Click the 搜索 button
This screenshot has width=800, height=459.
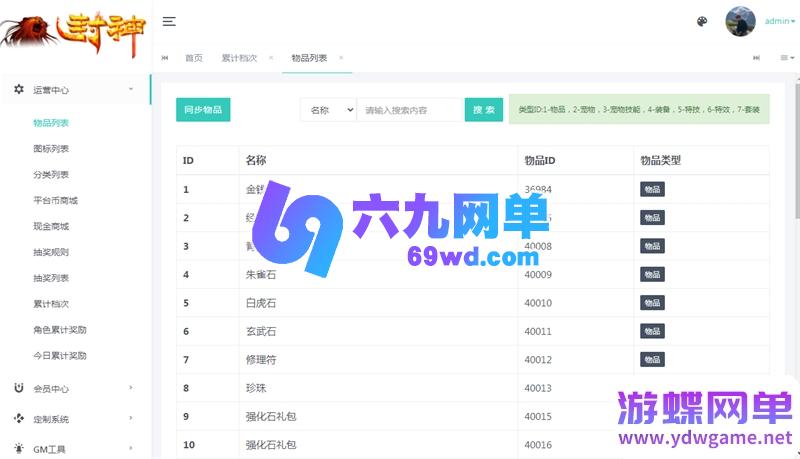point(484,110)
